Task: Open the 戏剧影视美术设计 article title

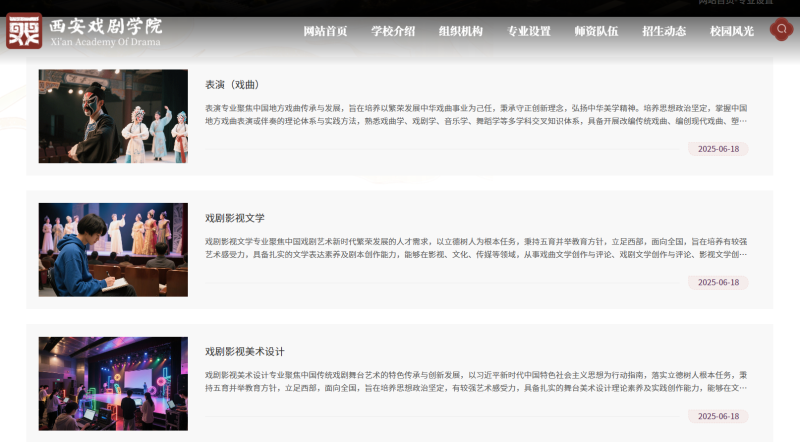Action: coord(245,352)
